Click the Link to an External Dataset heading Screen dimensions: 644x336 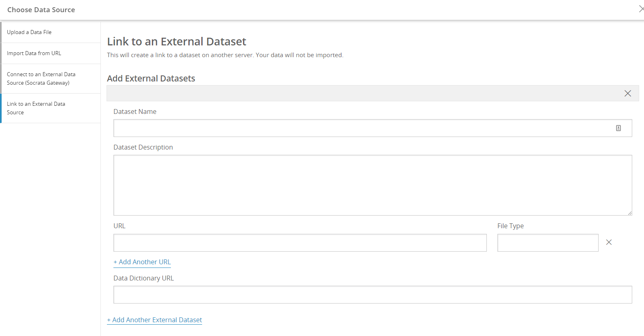[x=177, y=41]
